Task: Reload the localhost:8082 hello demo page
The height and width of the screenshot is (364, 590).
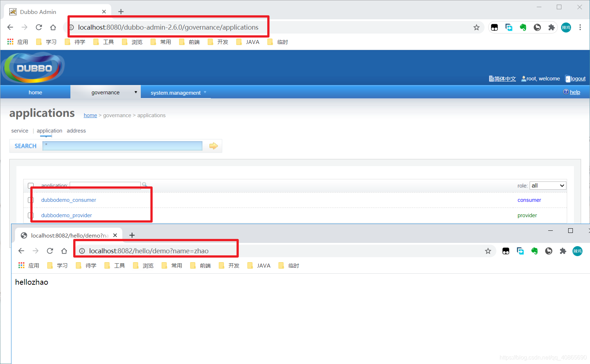Action: 50,251
